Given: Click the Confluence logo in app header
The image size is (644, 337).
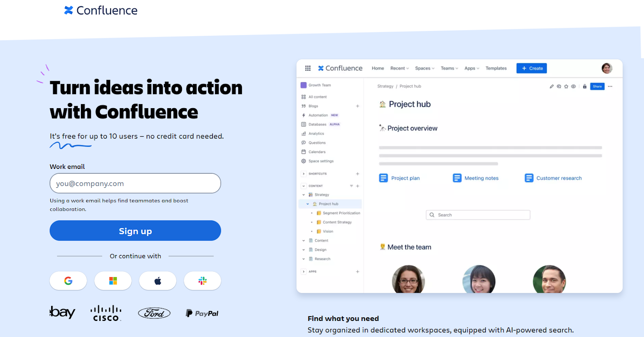Looking at the screenshot, I should (x=340, y=68).
